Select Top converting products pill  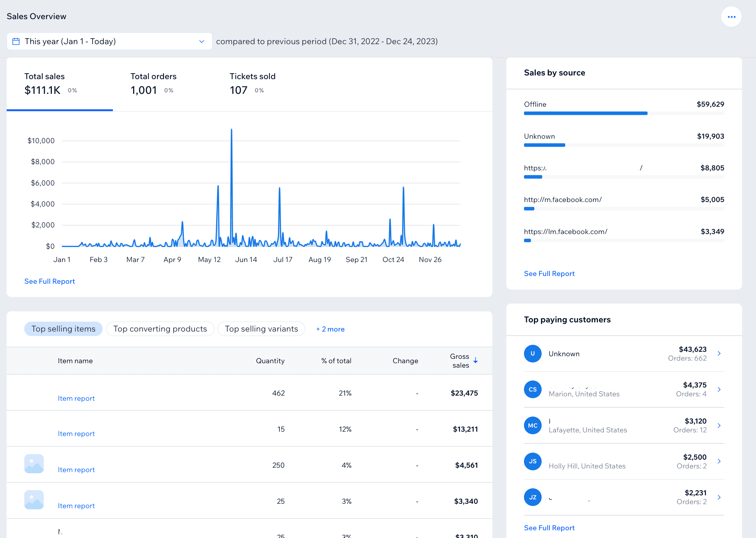(x=160, y=329)
